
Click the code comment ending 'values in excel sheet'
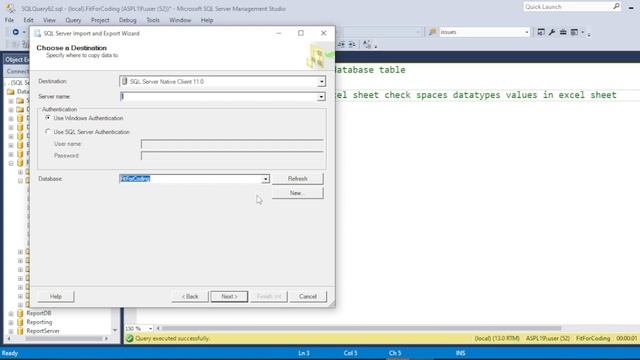476,95
